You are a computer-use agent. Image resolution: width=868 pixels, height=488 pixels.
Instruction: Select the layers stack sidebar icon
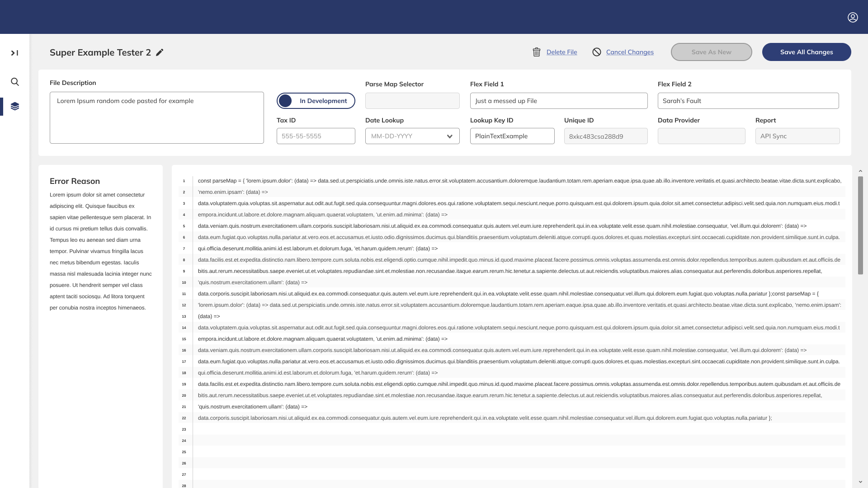[15, 106]
